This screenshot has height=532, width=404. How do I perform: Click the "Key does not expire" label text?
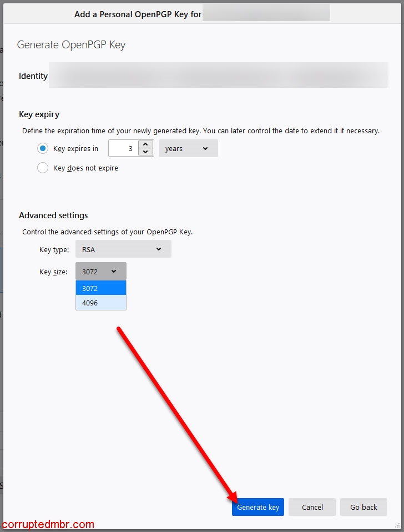[x=85, y=168]
